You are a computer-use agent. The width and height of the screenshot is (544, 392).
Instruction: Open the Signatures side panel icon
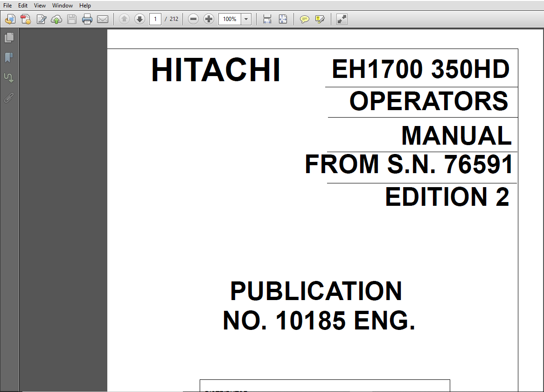[x=9, y=78]
